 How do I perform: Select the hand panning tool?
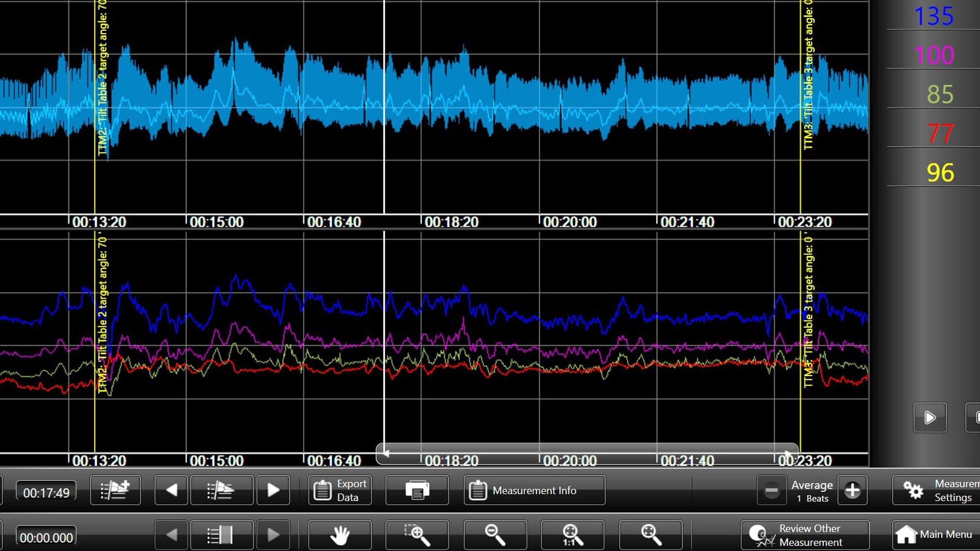340,534
